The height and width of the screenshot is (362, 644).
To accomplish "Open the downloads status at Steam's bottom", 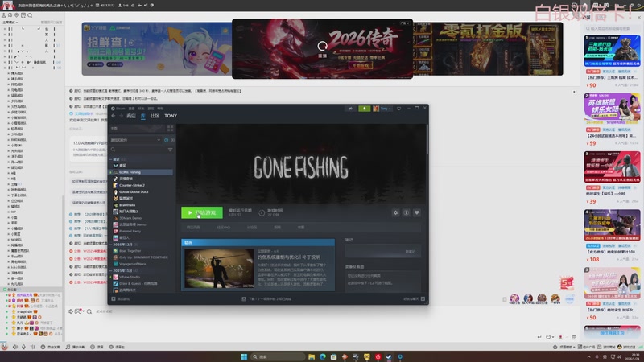I will click(x=266, y=298).
